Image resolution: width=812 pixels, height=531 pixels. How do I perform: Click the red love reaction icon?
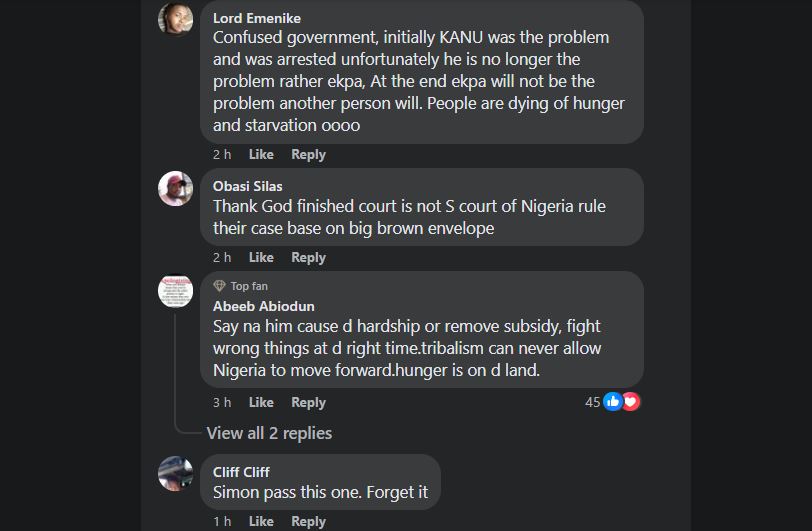[x=630, y=402]
